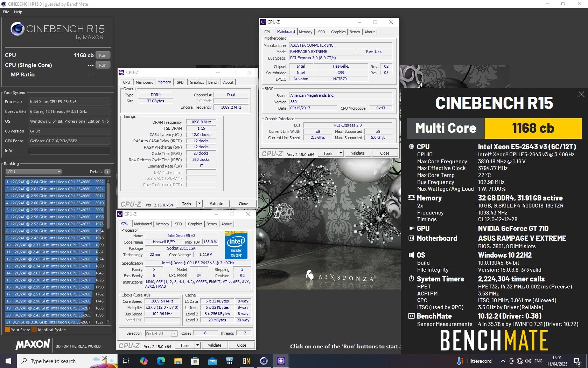Viewport: 588px width, 368px height.
Task: Click Close button in Mainboard CPU-Z window
Action: 385,153
